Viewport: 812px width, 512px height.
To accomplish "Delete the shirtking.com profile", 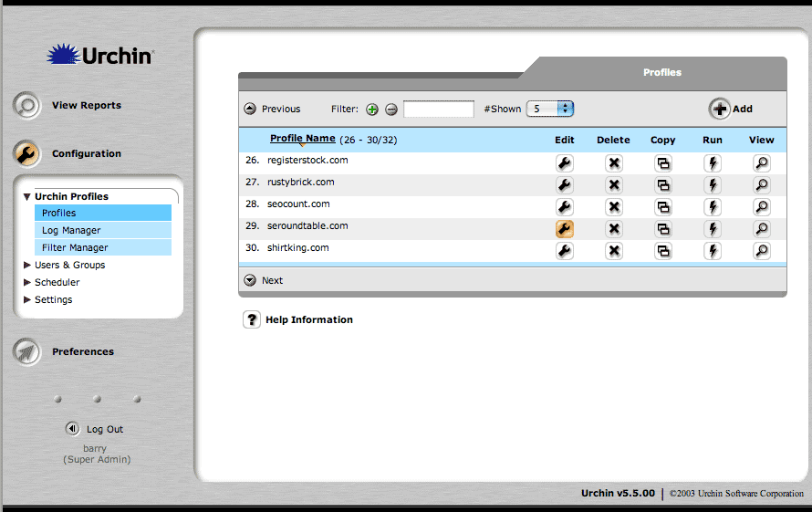I will (614, 251).
